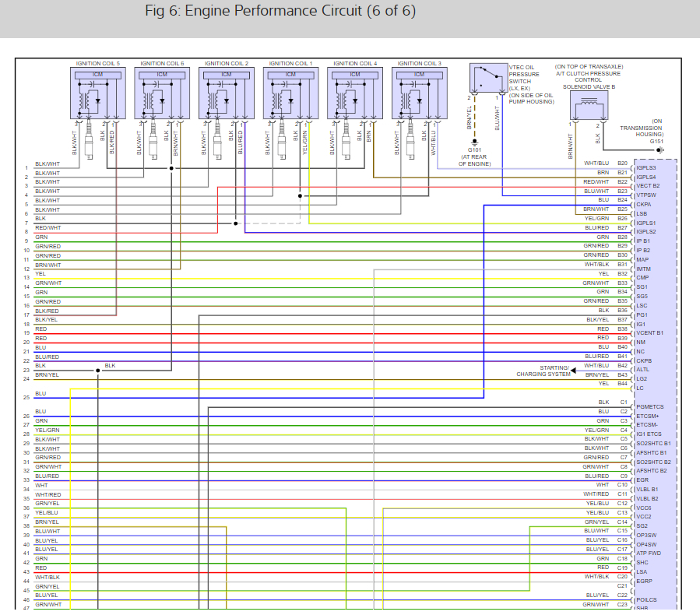Click the G101 ground symbol
The width and height of the screenshot is (700, 615).
click(x=474, y=142)
